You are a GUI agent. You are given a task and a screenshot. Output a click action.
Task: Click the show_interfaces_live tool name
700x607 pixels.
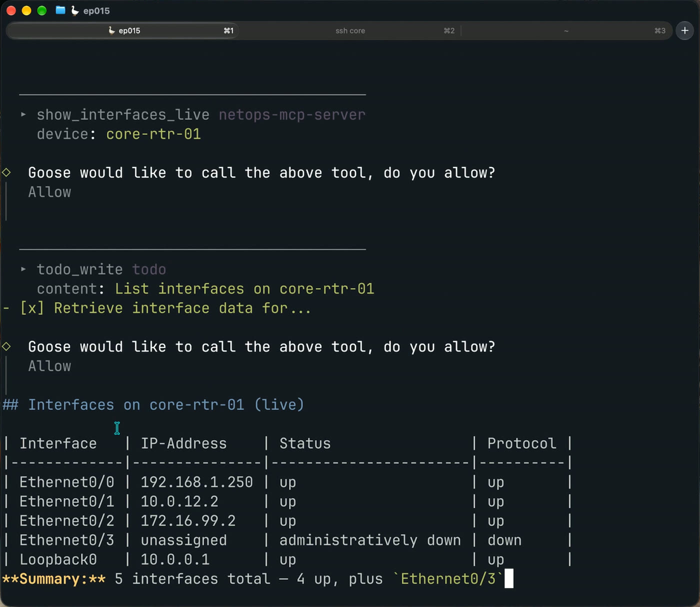123,114
